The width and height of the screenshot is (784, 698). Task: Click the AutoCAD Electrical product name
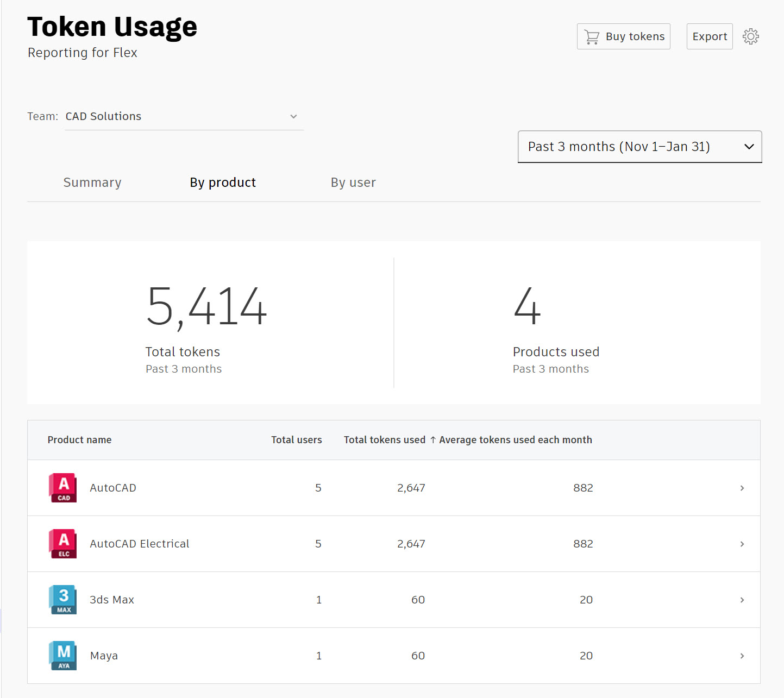tap(140, 544)
